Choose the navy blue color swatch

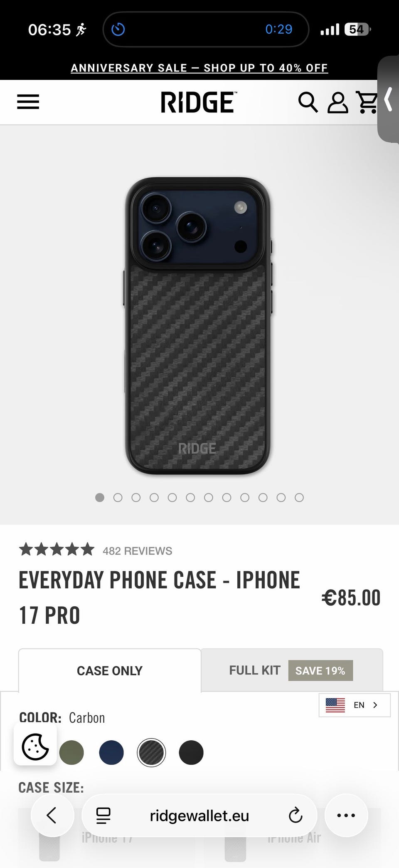[111, 752]
